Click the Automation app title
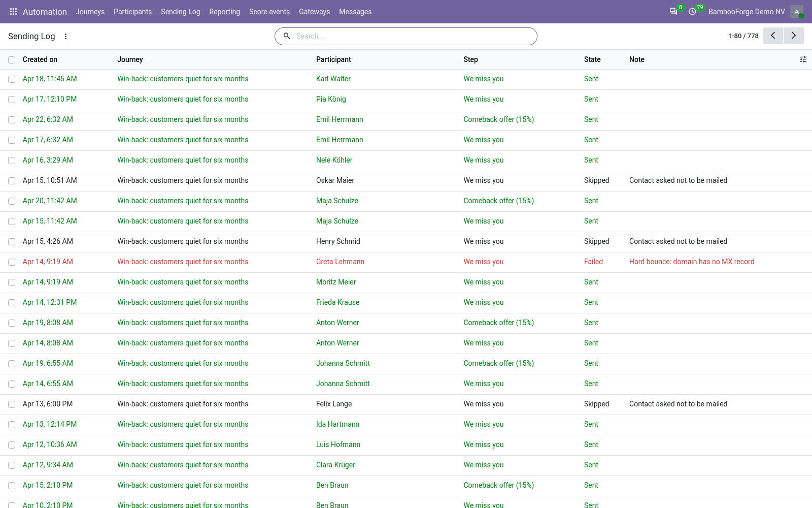Image resolution: width=812 pixels, height=508 pixels. [x=45, y=12]
